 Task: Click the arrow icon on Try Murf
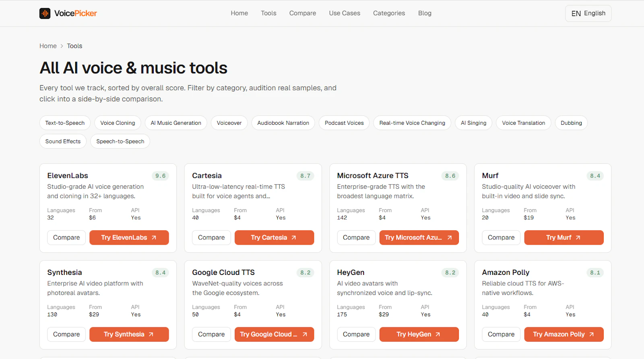[x=578, y=237]
